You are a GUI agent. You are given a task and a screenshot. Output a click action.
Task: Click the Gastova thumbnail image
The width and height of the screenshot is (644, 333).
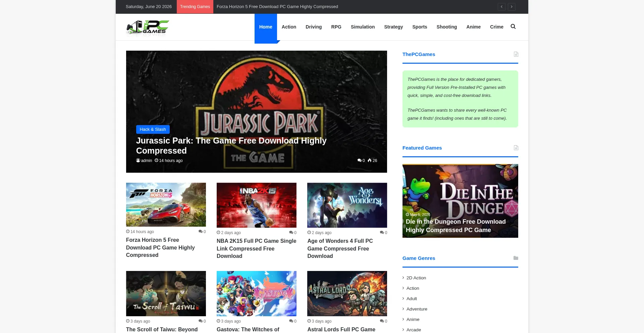(x=257, y=293)
